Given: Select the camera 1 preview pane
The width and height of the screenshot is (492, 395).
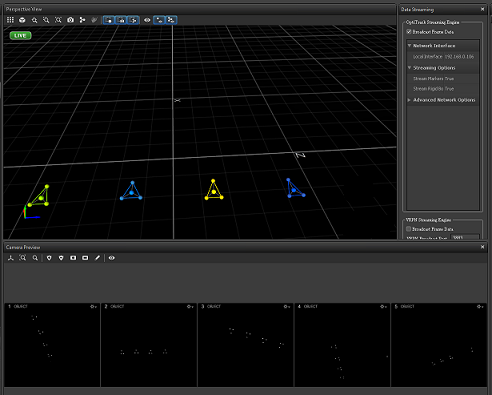Looking at the screenshot, I should click(x=52, y=345).
